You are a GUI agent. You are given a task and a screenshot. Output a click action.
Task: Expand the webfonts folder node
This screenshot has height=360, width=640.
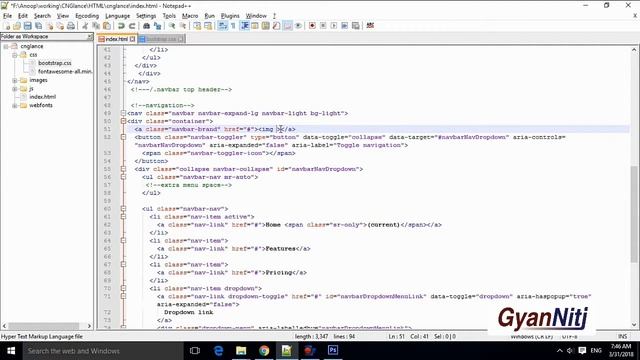pos(15,105)
